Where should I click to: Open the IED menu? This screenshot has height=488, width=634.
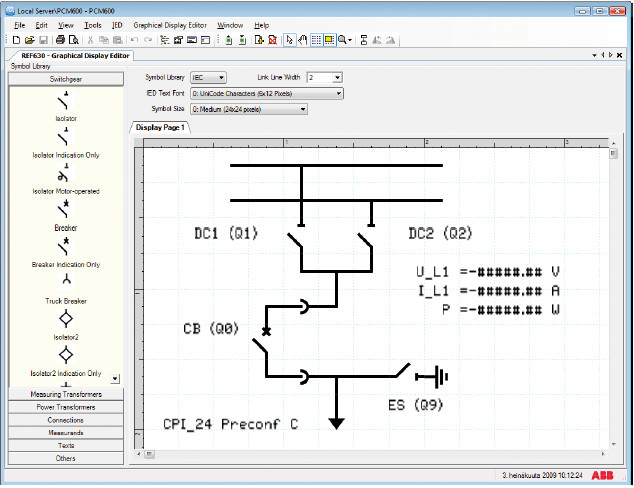117,25
